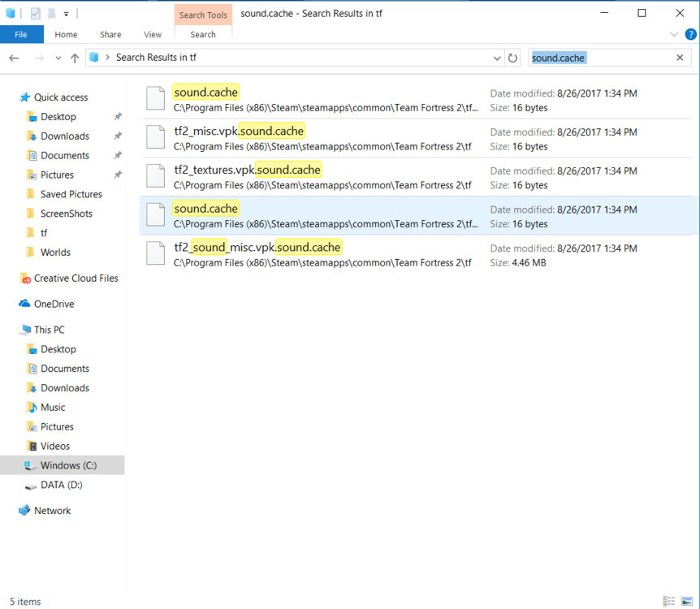Viewport: 700px width, 609px height.
Task: Open the View ribbon tab
Action: pyautogui.click(x=153, y=34)
